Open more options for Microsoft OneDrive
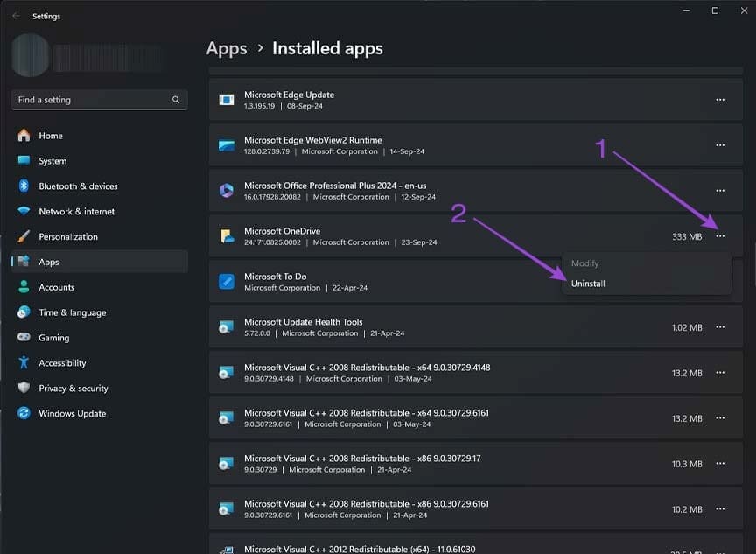 point(720,236)
